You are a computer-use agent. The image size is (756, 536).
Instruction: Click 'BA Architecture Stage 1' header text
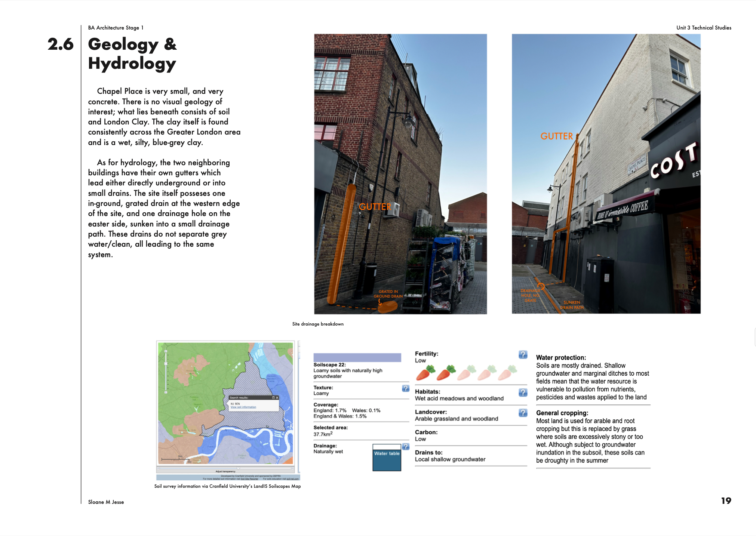(x=116, y=28)
